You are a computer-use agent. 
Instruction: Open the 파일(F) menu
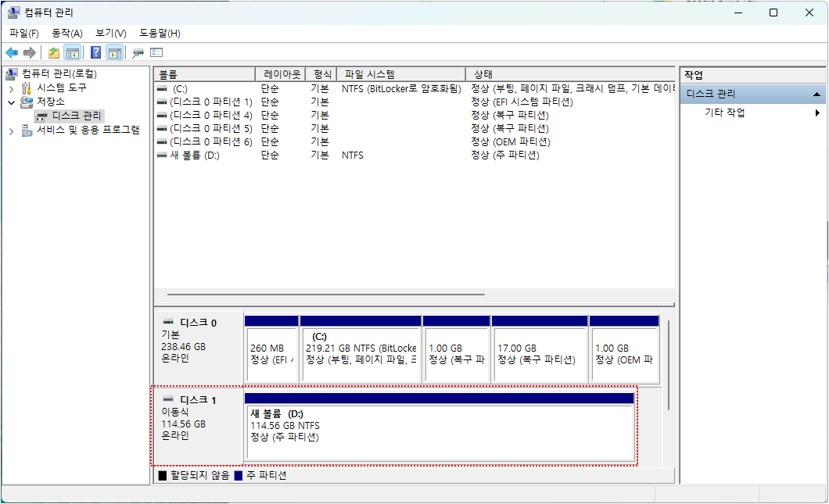(24, 34)
